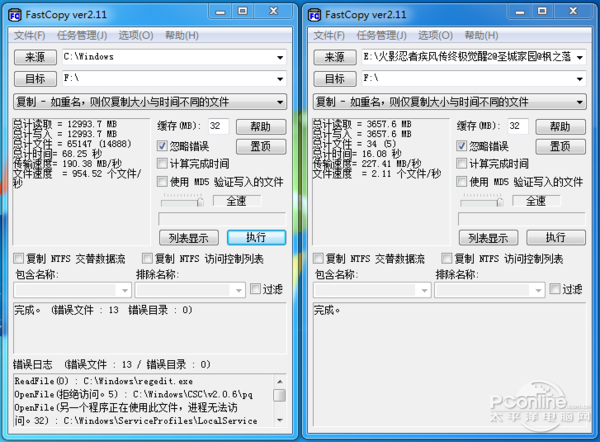Click 全速 speed label in left window
Viewport: 600px width, 442px height.
[x=237, y=201]
